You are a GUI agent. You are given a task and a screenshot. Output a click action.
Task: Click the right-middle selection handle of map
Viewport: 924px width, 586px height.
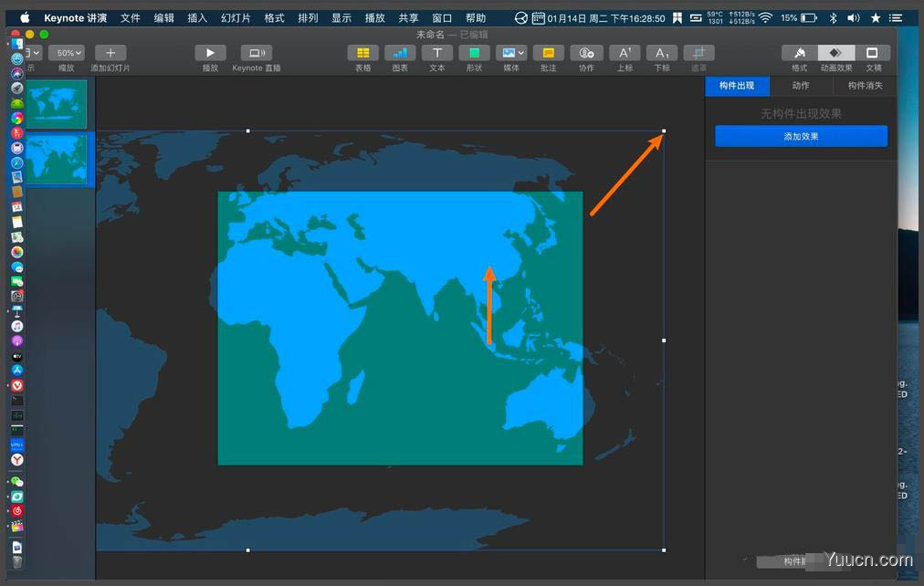(x=664, y=340)
